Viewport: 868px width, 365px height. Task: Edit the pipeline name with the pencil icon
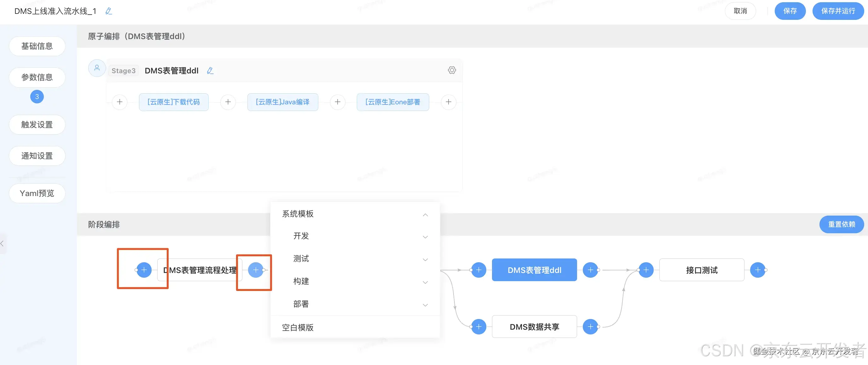tap(108, 11)
